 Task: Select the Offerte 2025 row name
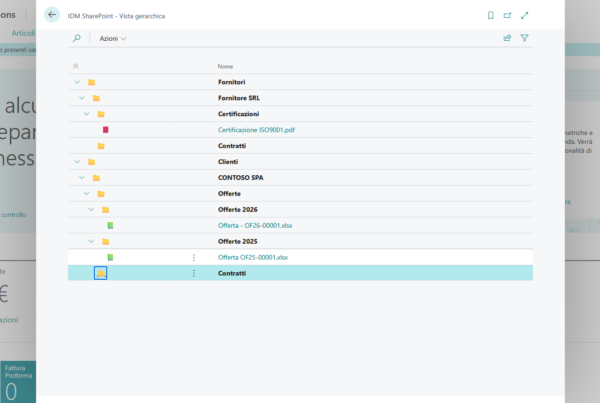[238, 241]
